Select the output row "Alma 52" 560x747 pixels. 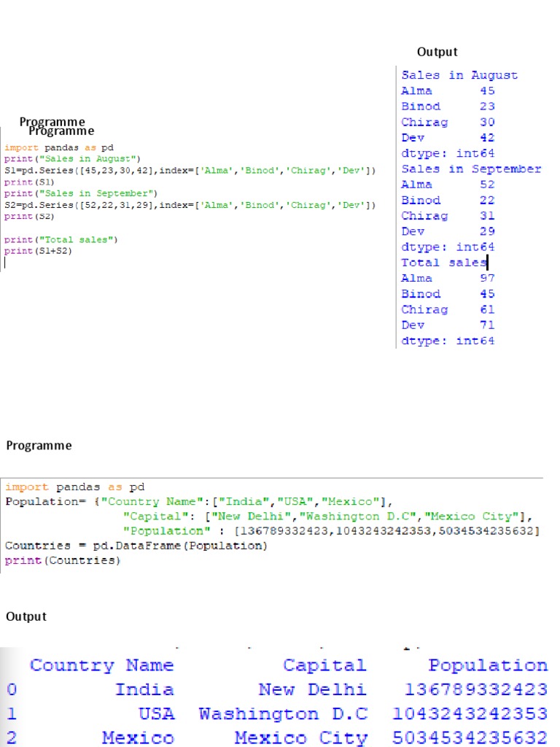click(448, 185)
